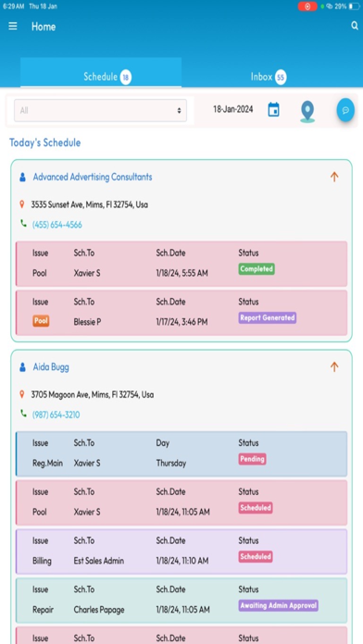Image resolution: width=363 pixels, height=644 pixels.
Task: Open the calendar date picker icon
Action: [x=273, y=110]
